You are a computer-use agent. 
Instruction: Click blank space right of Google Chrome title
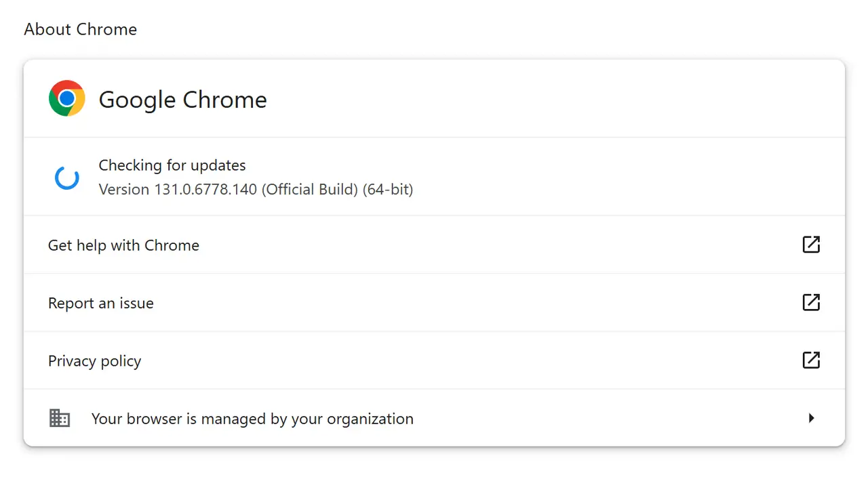pos(542,99)
